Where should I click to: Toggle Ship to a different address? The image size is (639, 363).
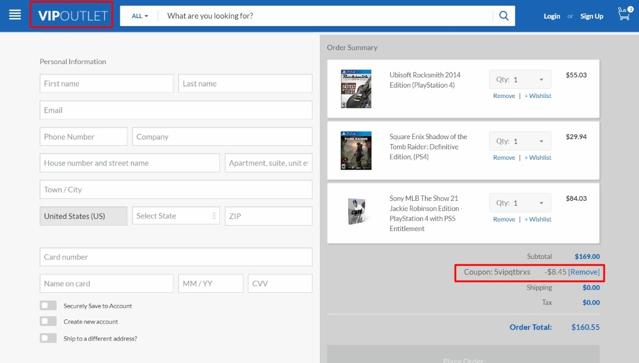point(48,338)
